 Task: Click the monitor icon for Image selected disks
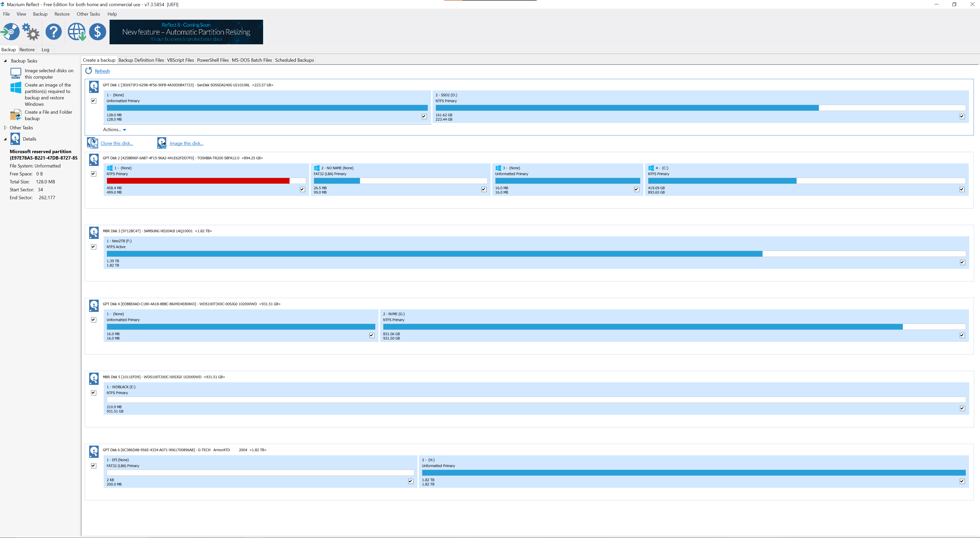[x=16, y=73]
